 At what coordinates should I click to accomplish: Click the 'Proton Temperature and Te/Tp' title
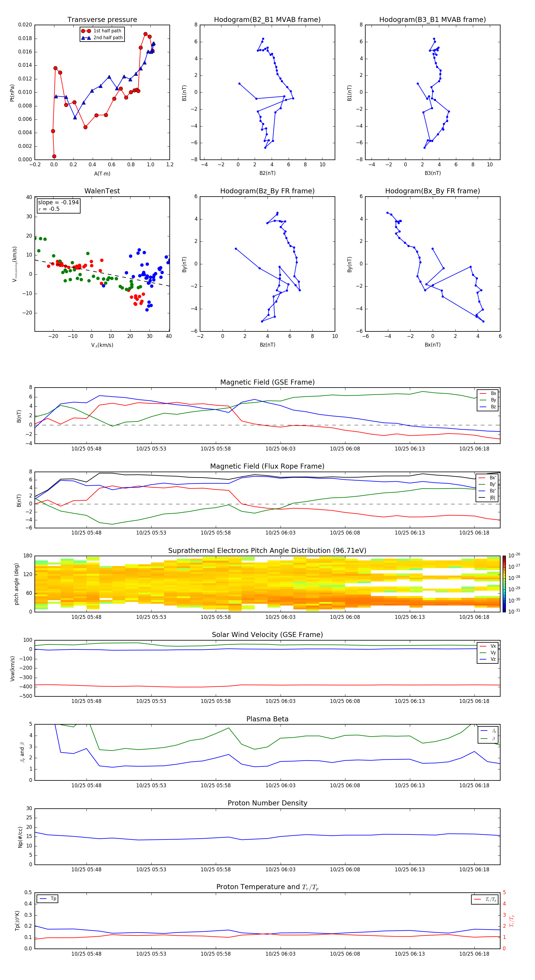(x=267, y=887)
